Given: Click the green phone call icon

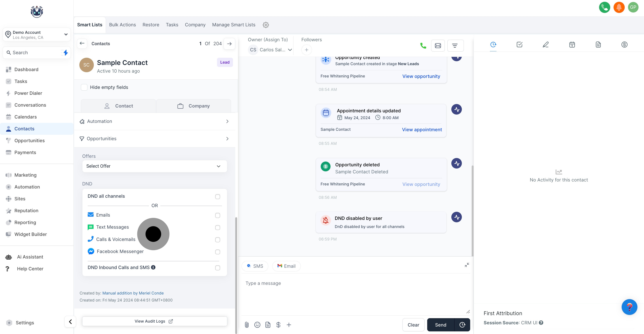Looking at the screenshot, I should coord(423,46).
